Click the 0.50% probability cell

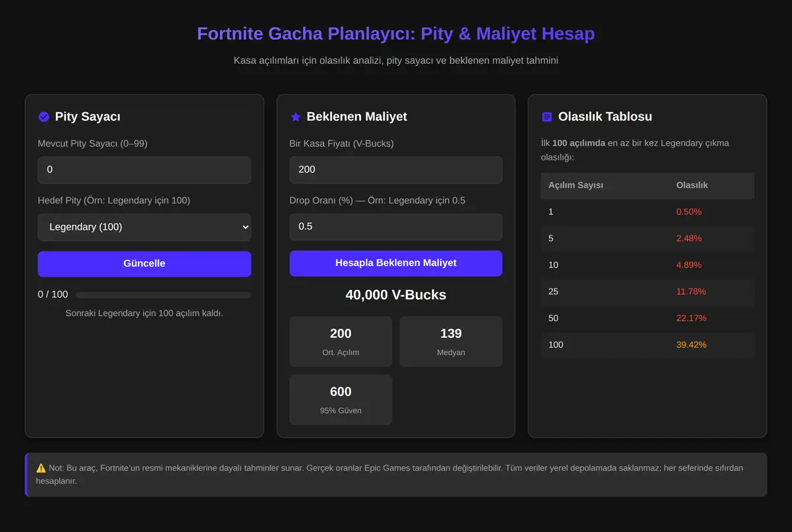coord(711,212)
